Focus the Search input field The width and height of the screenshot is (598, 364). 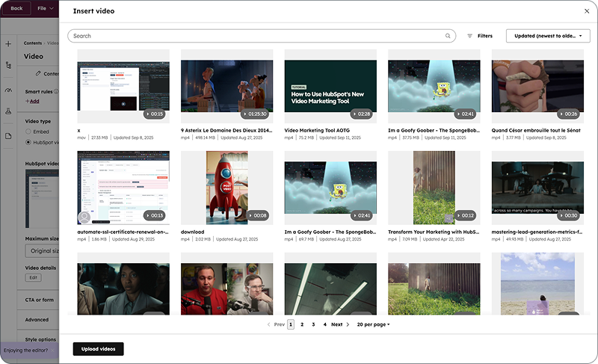262,36
